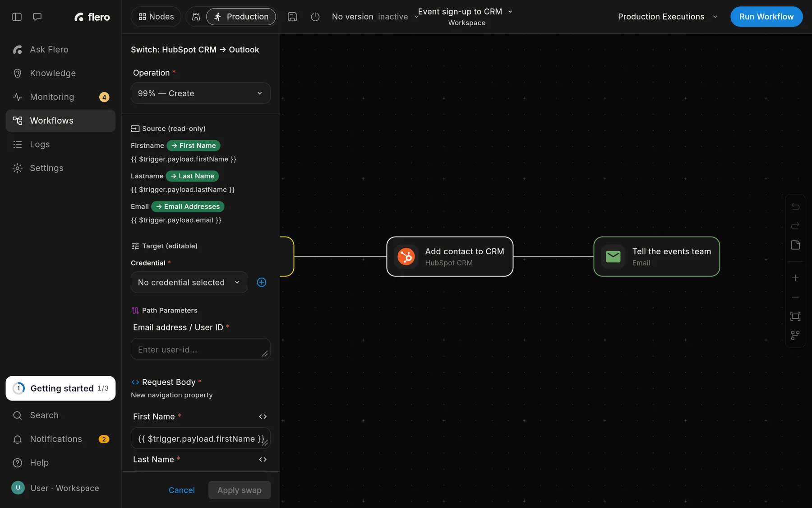Open the Operation dropdown showing Create
This screenshot has width=812, height=508.
click(x=201, y=93)
